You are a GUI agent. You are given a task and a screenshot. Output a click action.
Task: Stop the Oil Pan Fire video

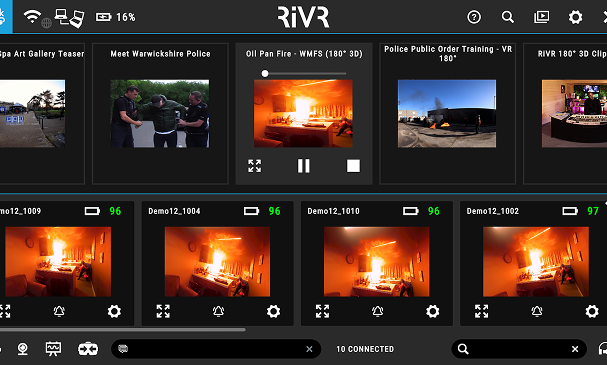353,166
